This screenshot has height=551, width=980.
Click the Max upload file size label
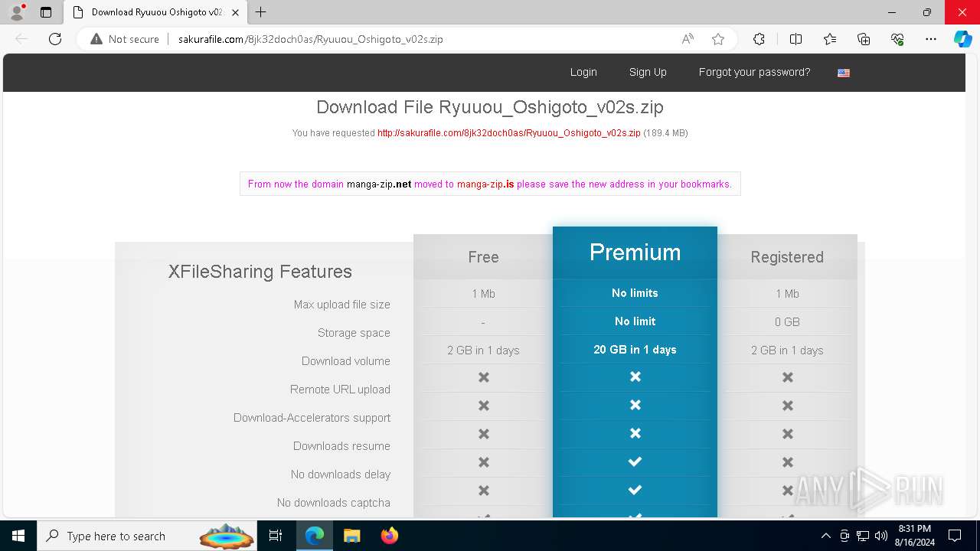point(341,305)
